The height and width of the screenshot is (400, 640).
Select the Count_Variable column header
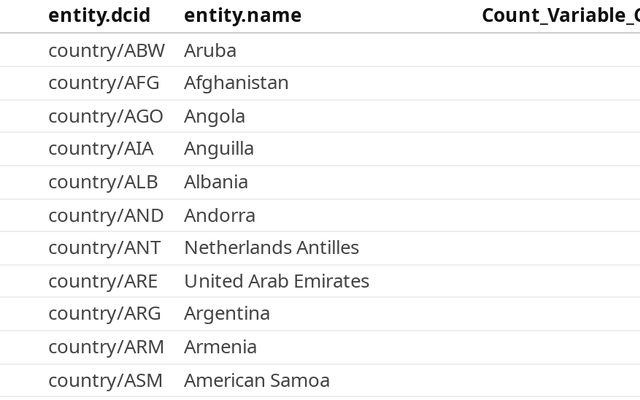click(559, 16)
